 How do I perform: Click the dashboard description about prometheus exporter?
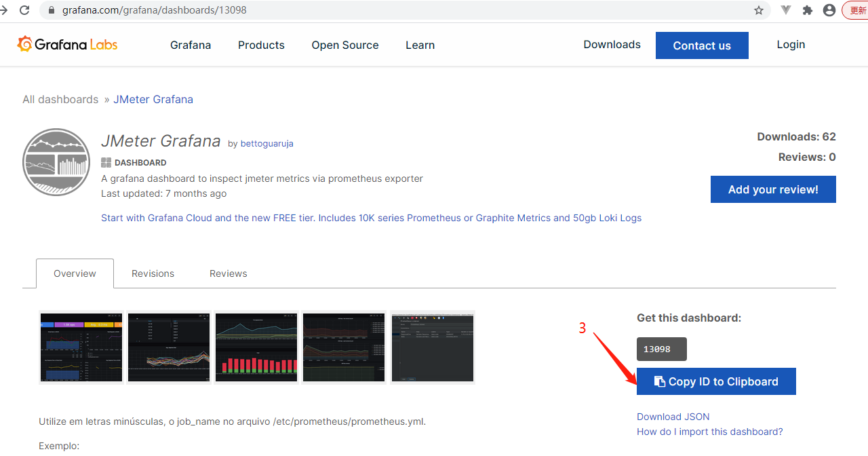coord(262,178)
